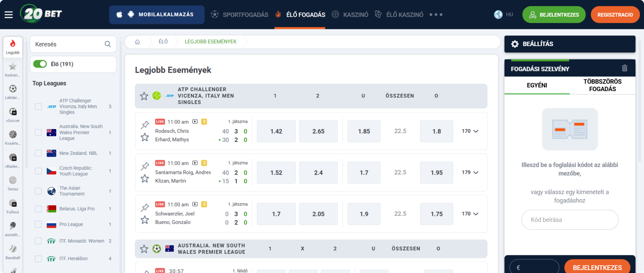Check The Asian Tournament checkbox

pos(38,191)
